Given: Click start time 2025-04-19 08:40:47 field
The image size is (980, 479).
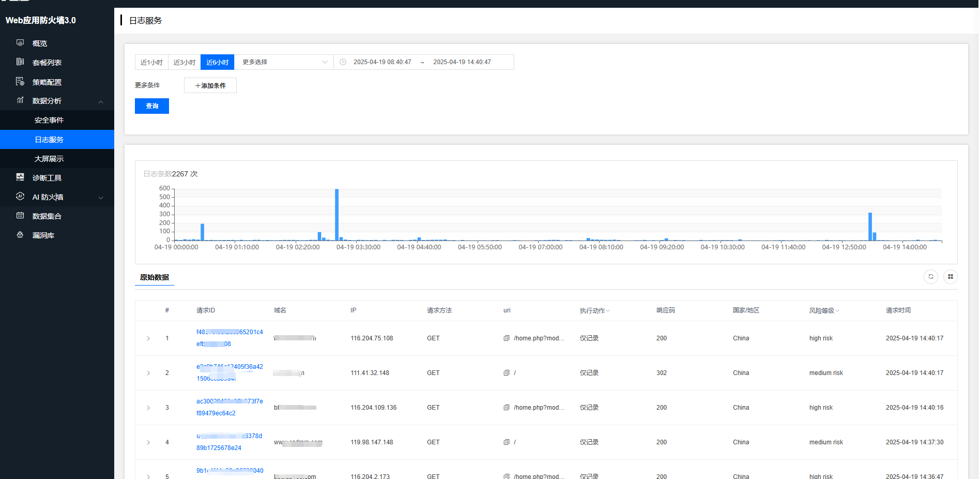Looking at the screenshot, I should (x=382, y=62).
